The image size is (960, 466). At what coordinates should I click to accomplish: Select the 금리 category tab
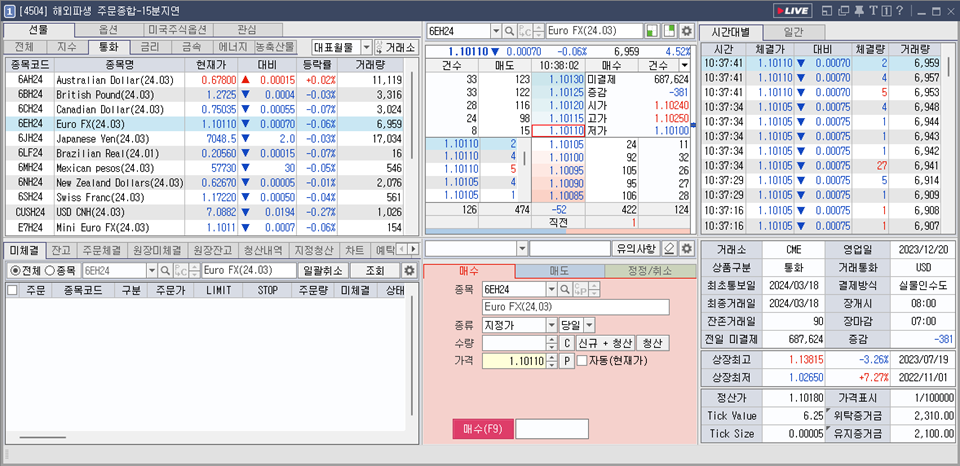coord(149,47)
